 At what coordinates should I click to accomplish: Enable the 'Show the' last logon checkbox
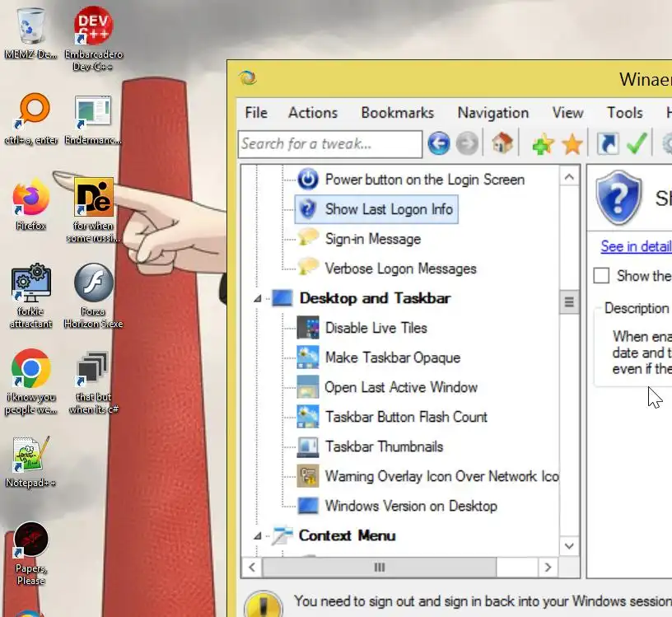601,276
